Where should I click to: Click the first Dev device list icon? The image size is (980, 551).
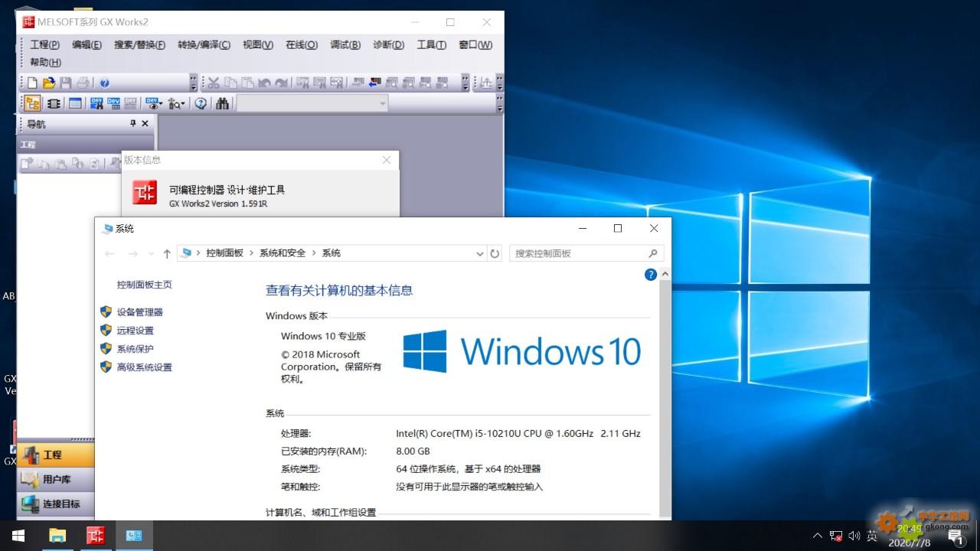click(x=96, y=103)
